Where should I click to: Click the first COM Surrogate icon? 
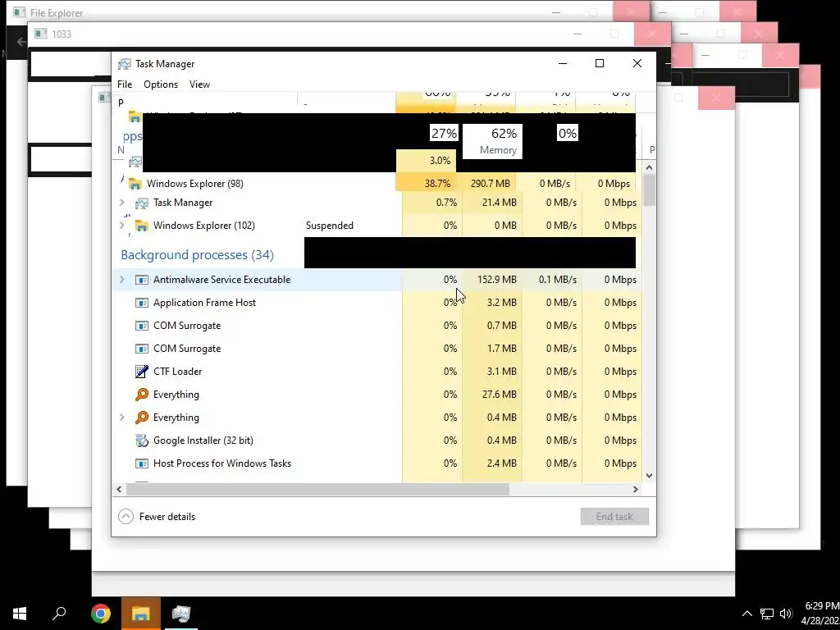click(x=141, y=326)
